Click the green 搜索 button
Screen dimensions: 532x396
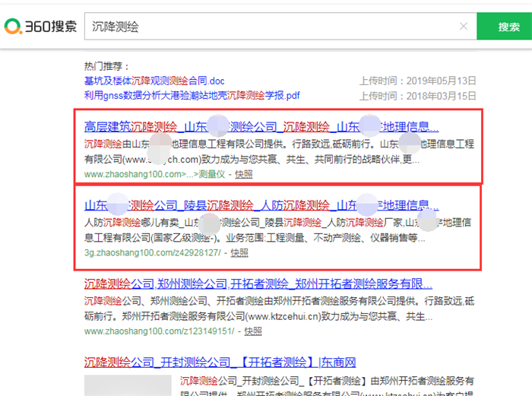point(504,27)
